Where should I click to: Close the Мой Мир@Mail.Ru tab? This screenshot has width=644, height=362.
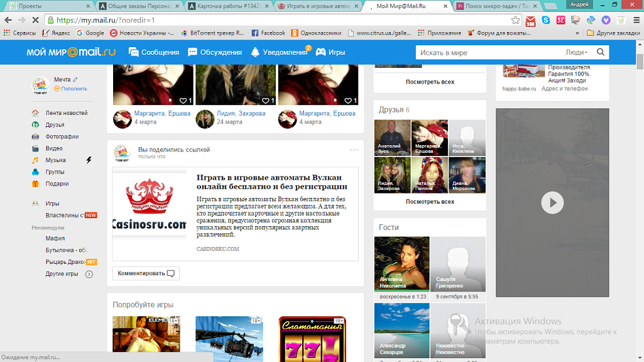[x=445, y=6]
